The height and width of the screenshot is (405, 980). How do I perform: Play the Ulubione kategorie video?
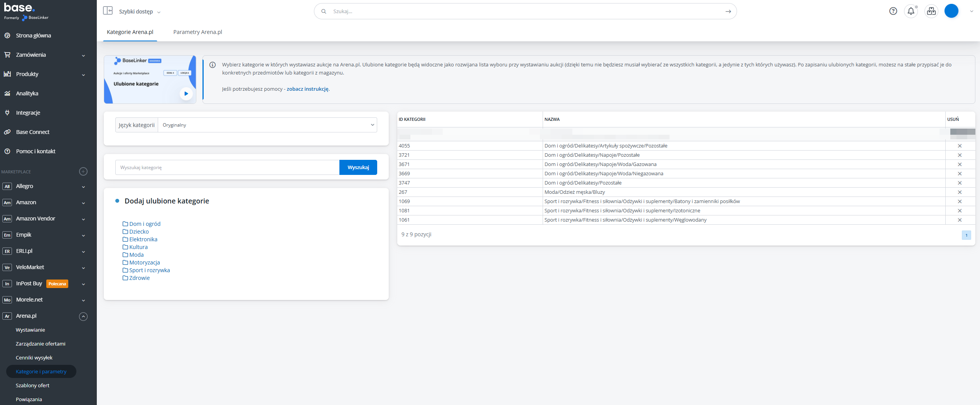tap(186, 93)
